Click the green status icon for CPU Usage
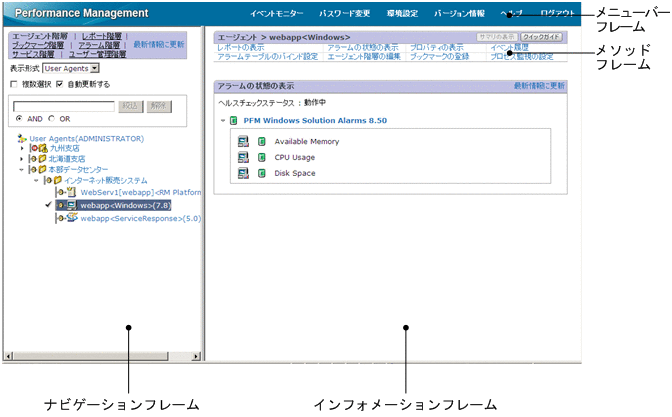 pos(262,157)
